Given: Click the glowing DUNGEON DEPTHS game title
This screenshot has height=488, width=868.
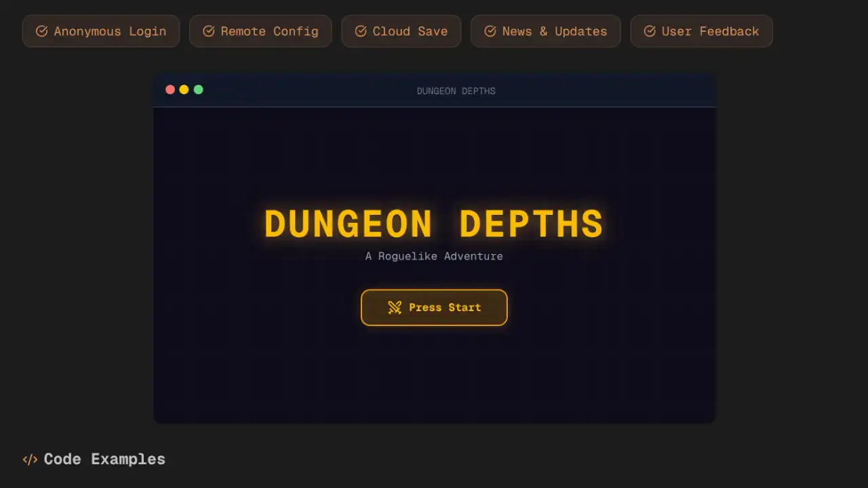Looking at the screenshot, I should [x=434, y=224].
